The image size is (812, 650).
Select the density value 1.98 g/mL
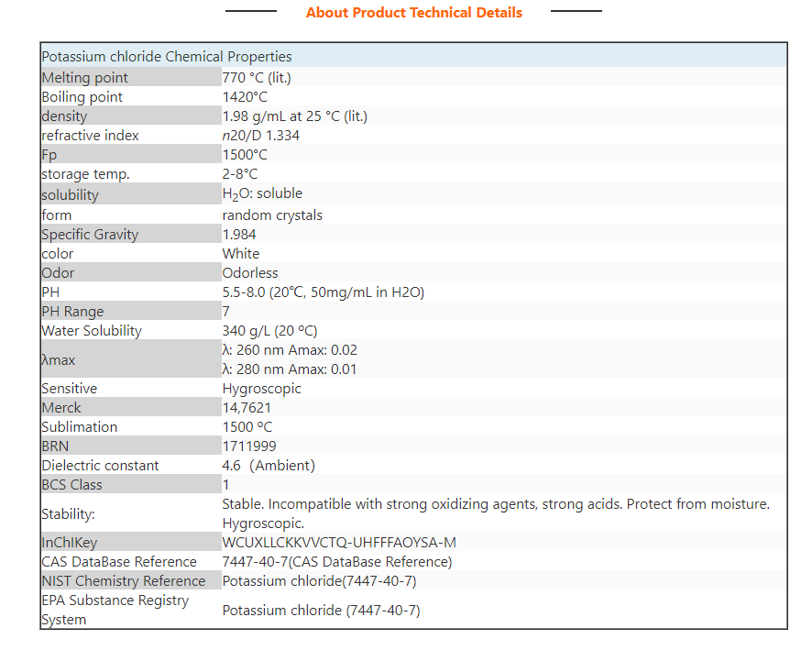[294, 116]
